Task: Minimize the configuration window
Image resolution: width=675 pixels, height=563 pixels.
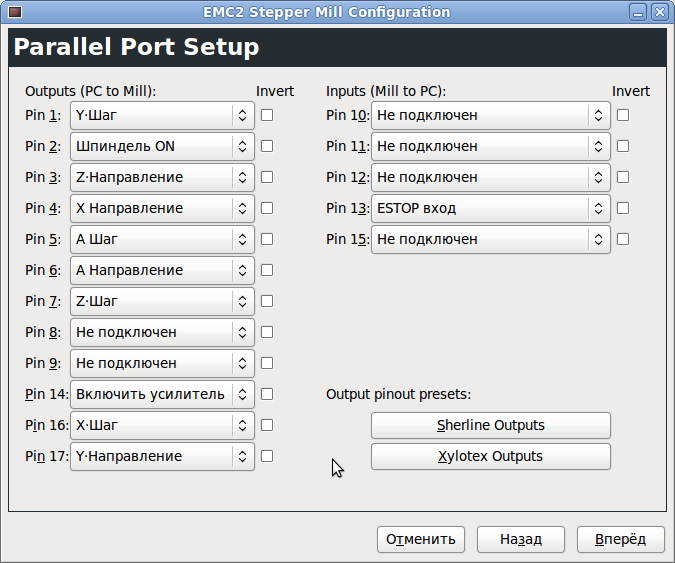Action: (x=638, y=12)
